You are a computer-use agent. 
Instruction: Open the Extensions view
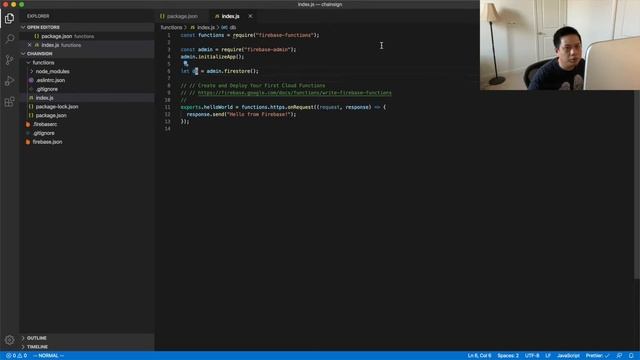tap(9, 102)
